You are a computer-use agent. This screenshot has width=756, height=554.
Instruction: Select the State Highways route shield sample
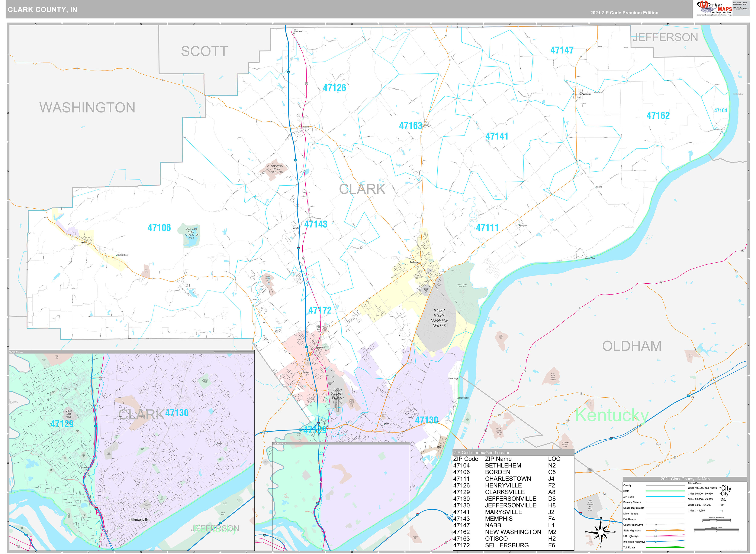click(x=656, y=531)
